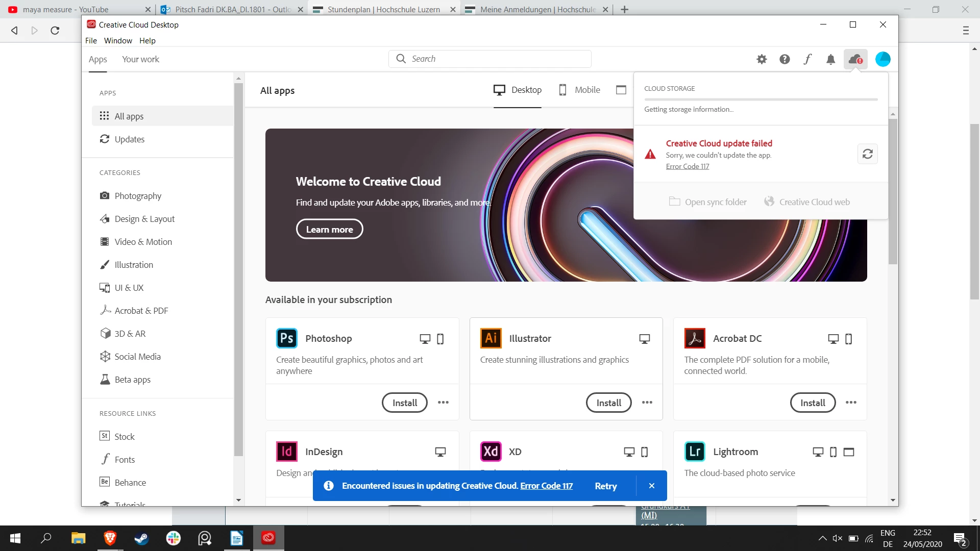The height and width of the screenshot is (551, 980).
Task: Open the user profile avatar
Action: point(883,59)
